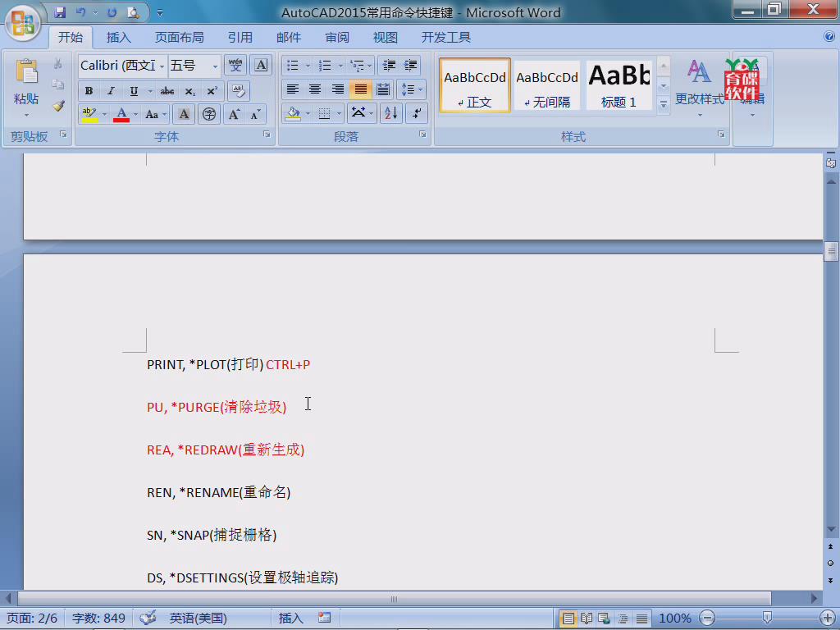Toggle italic formatting
This screenshot has height=630, width=840.
point(111,91)
